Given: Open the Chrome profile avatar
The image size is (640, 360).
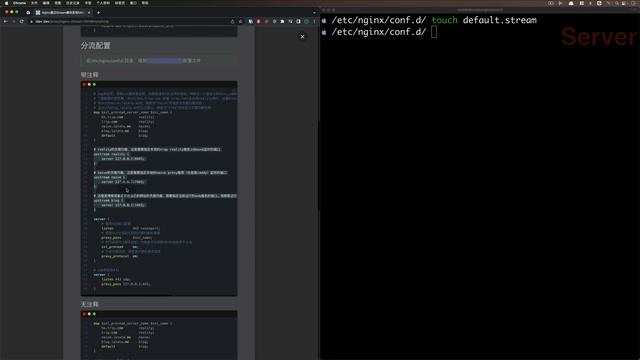Looking at the screenshot, I should click(x=307, y=21).
